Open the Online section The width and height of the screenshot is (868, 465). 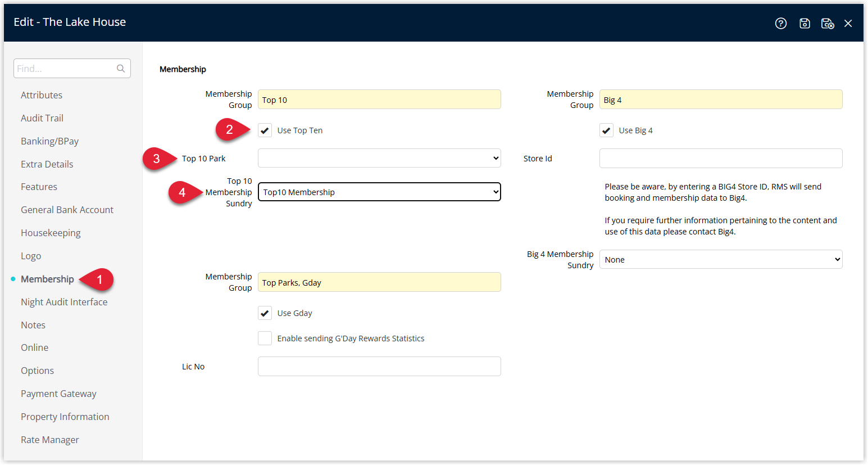(34, 347)
